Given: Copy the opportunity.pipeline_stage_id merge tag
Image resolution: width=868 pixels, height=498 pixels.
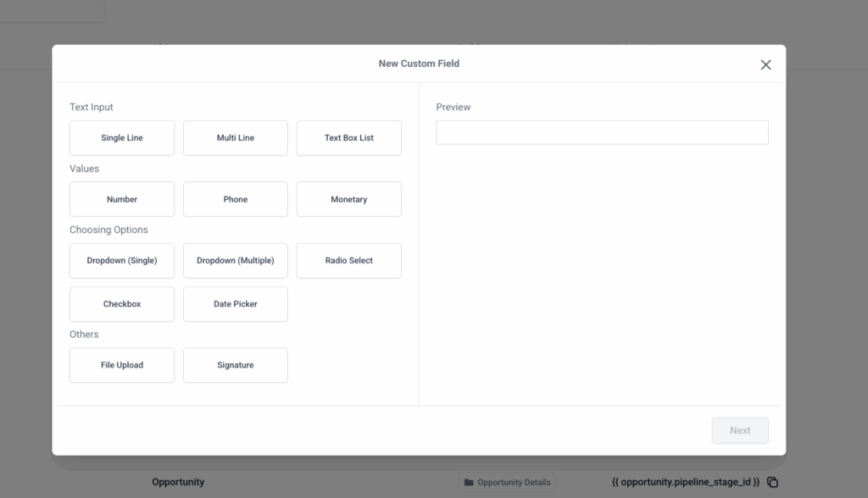Looking at the screenshot, I should (772, 483).
